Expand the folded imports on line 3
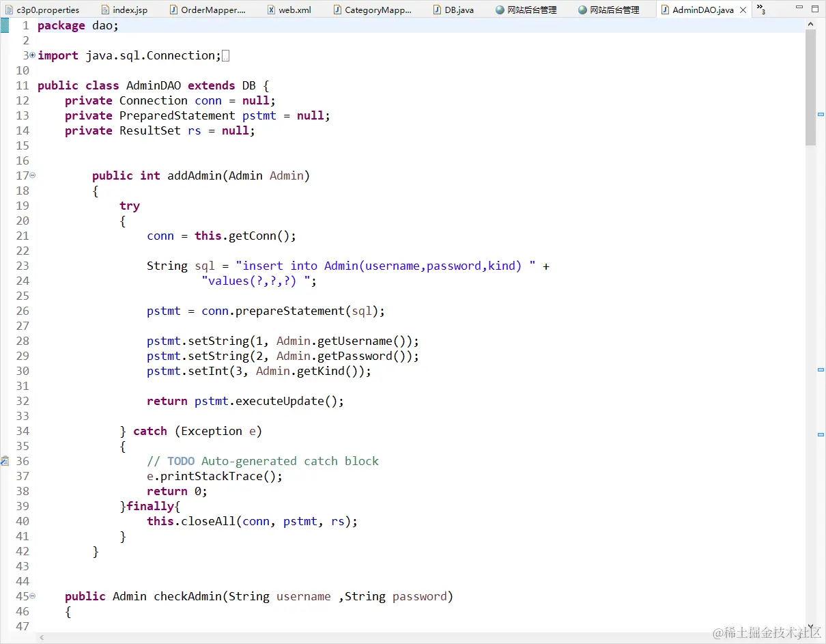 point(32,55)
